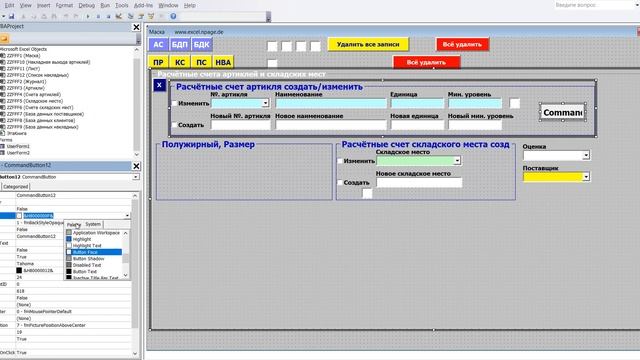
Task: Select the Эта книга workbook icon
Action: (x=3, y=133)
